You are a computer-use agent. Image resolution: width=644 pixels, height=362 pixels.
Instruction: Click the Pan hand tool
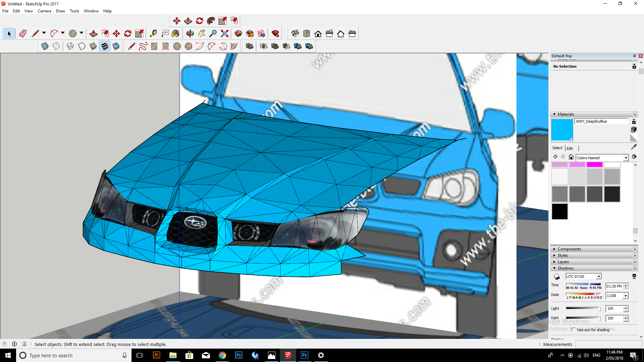[202, 34]
